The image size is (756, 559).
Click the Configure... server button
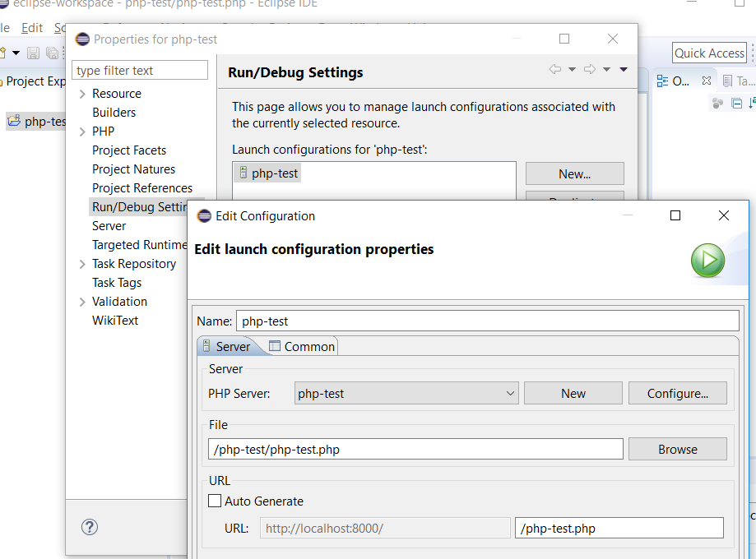(677, 393)
